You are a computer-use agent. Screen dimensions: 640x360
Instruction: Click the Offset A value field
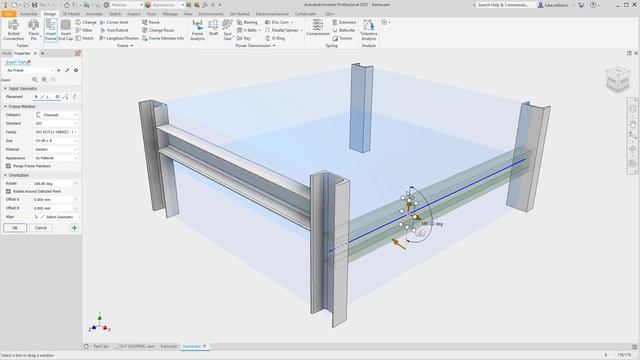[53, 199]
